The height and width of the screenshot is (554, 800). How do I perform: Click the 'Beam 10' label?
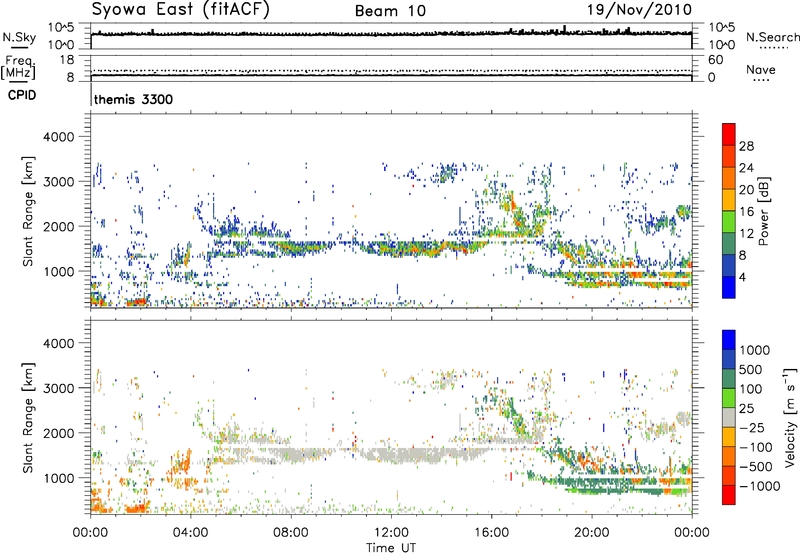[390, 11]
